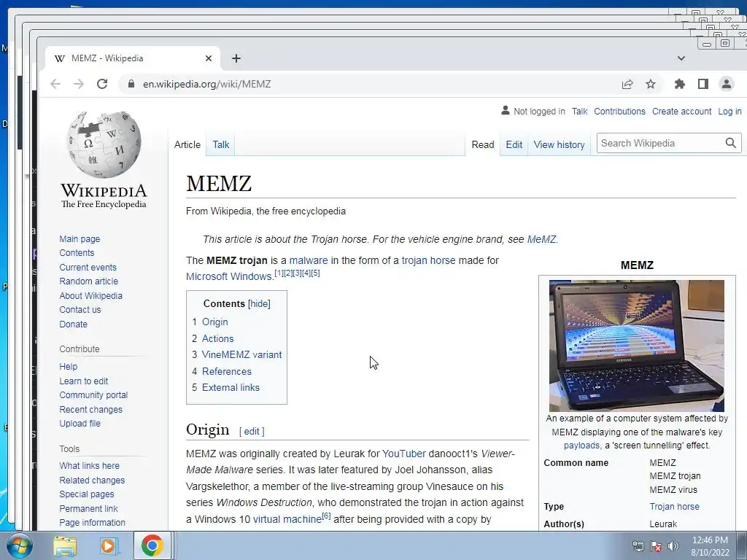This screenshot has height=560, width=747.
Task: Jump to VineMEMZ variant section
Action: 241,355
